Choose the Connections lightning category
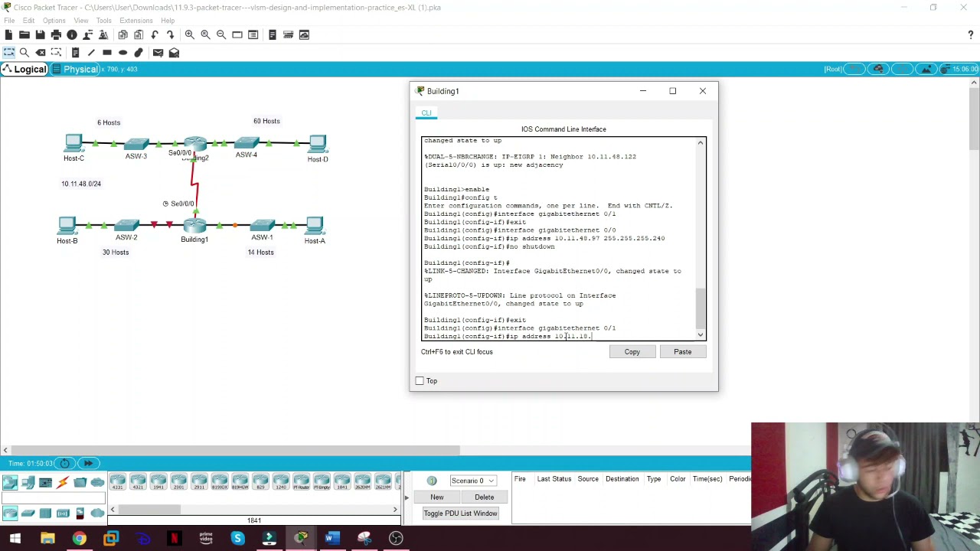The image size is (980, 551). (63, 481)
